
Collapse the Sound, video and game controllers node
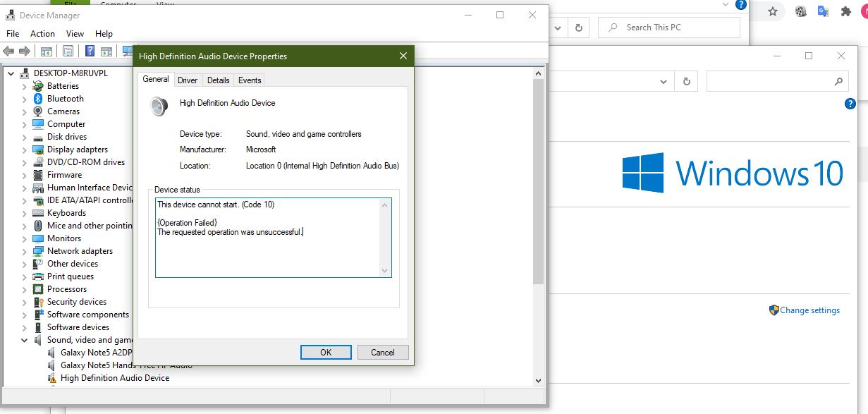coord(24,340)
